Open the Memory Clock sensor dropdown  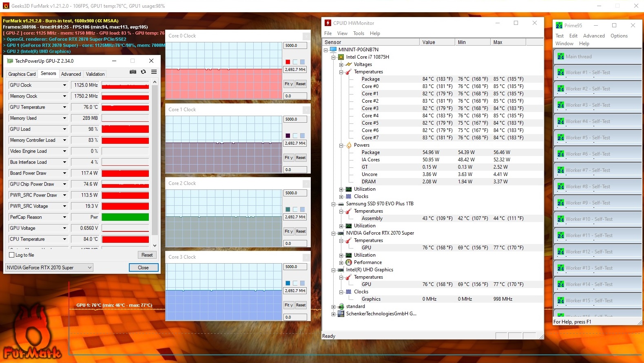click(x=64, y=96)
